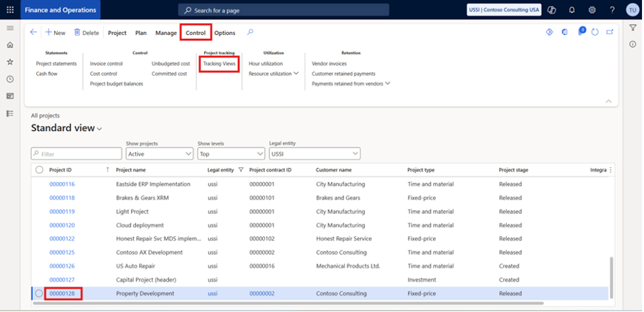
Task: Open the TU user account avatar
Action: click(x=633, y=10)
